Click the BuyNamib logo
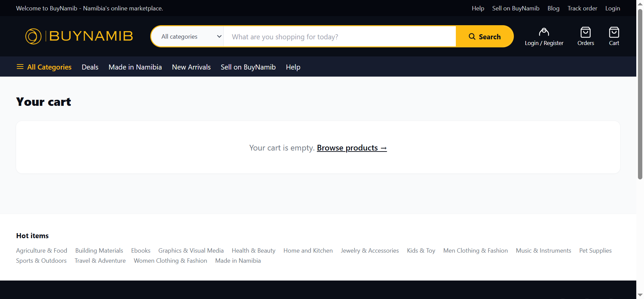 [79, 36]
